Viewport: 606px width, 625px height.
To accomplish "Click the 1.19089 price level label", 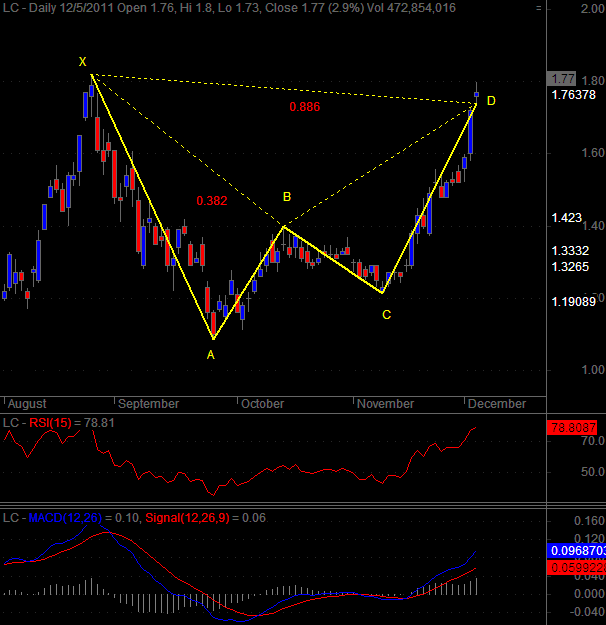I will click(573, 302).
